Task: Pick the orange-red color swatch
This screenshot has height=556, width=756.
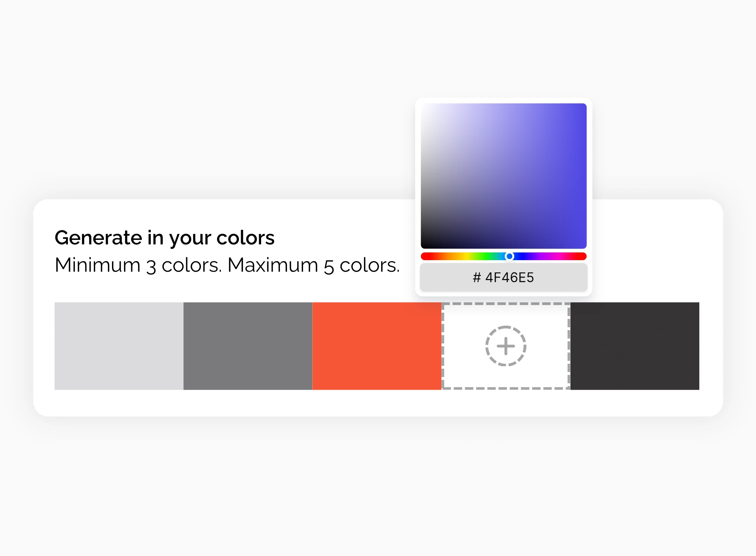Action: point(377,346)
